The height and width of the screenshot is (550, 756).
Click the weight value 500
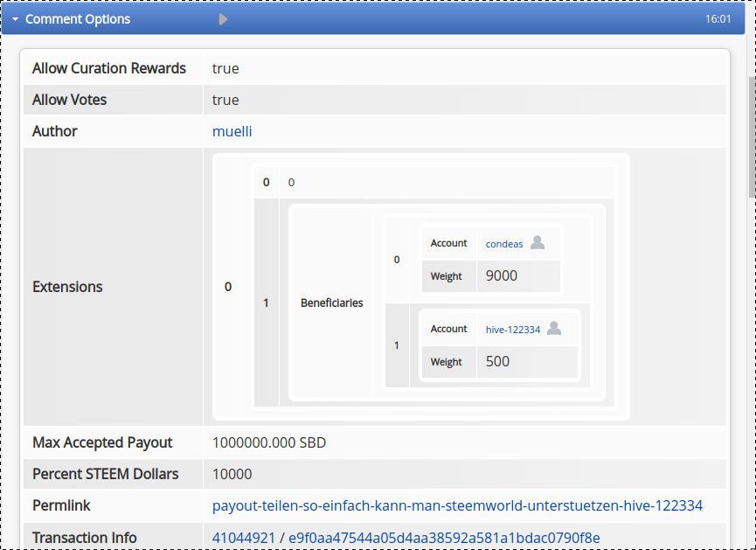pyautogui.click(x=497, y=361)
